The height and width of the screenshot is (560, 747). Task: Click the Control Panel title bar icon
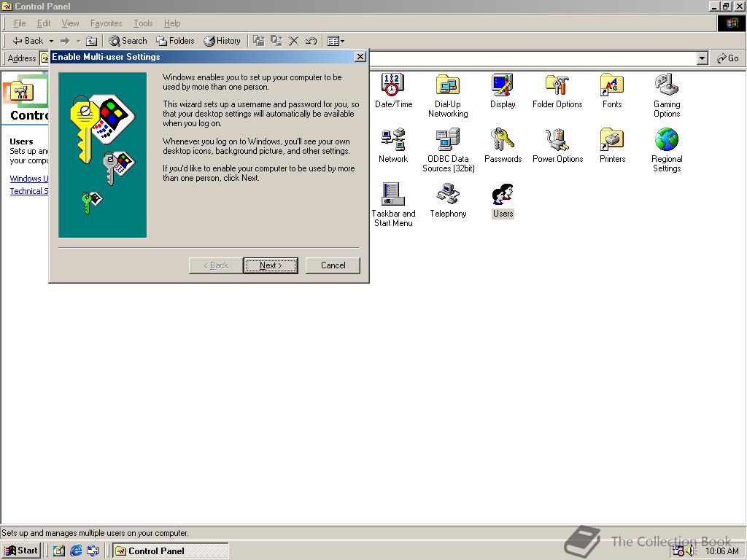coord(7,6)
